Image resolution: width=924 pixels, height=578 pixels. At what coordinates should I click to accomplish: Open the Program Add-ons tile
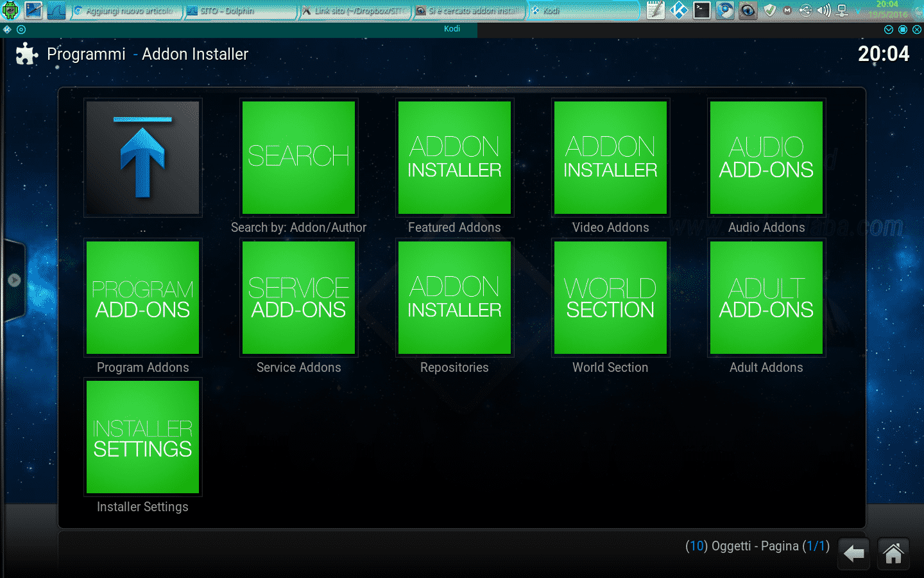pos(142,297)
